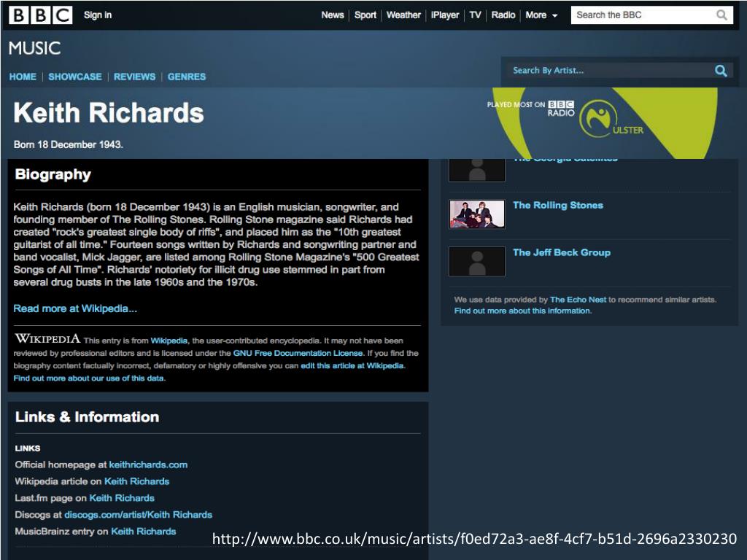Image resolution: width=747 pixels, height=560 pixels.
Task: Click the PLAYED MOST ON label
Action: pyautogui.click(x=516, y=105)
